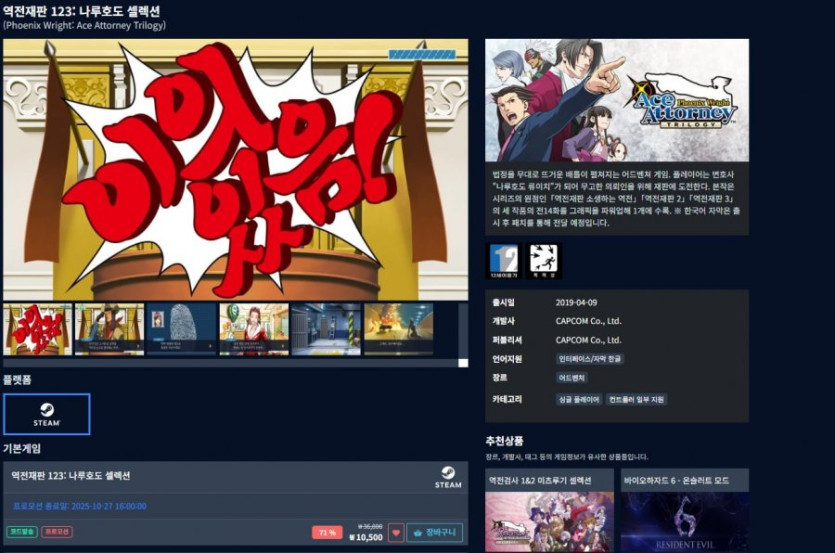Image resolution: width=835 pixels, height=553 pixels.
Task: Open recommended 바이오하자드 6 product card
Action: click(x=684, y=510)
